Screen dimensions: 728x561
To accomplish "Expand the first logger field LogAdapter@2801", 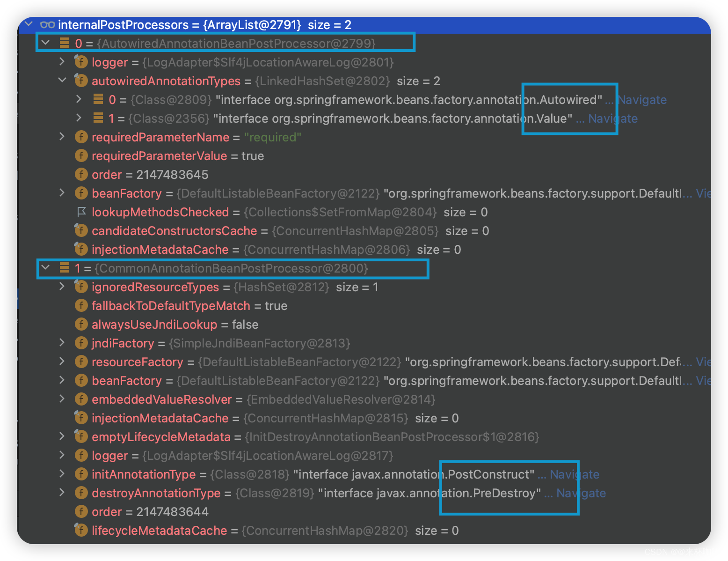I will tap(62, 61).
